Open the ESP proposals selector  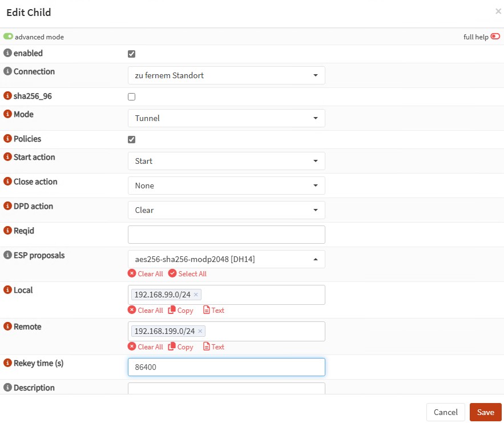pos(226,259)
